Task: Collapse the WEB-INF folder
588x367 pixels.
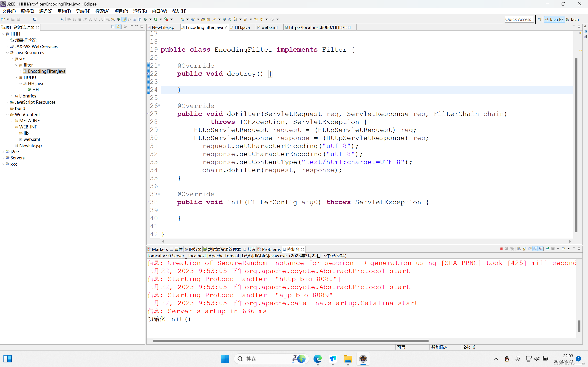Action: click(12, 127)
